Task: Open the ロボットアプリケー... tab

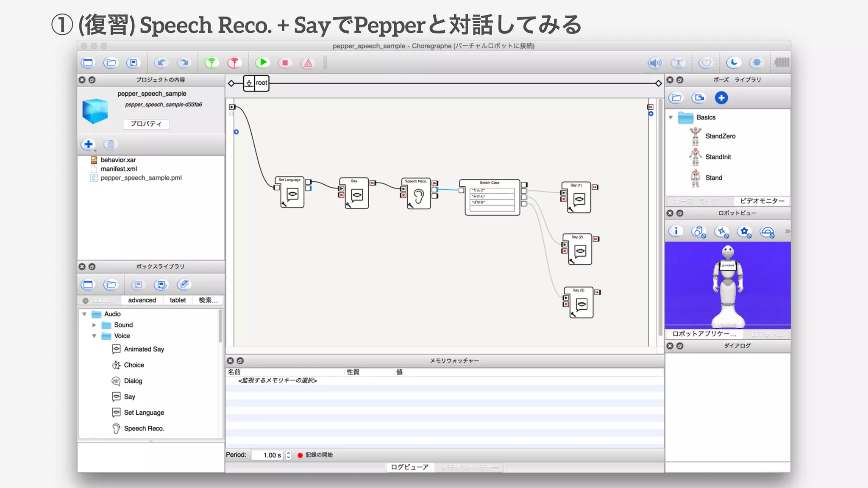Action: [x=704, y=334]
